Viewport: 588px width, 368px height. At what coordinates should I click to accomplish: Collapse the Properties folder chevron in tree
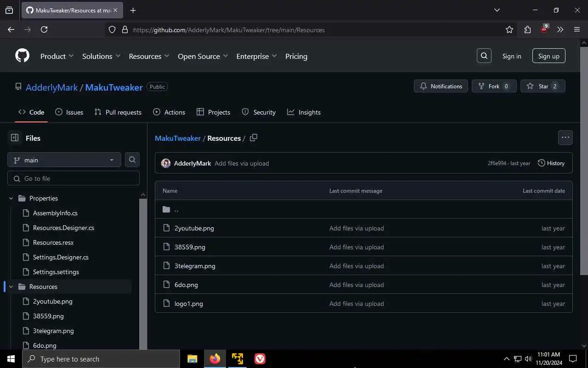pyautogui.click(x=11, y=198)
